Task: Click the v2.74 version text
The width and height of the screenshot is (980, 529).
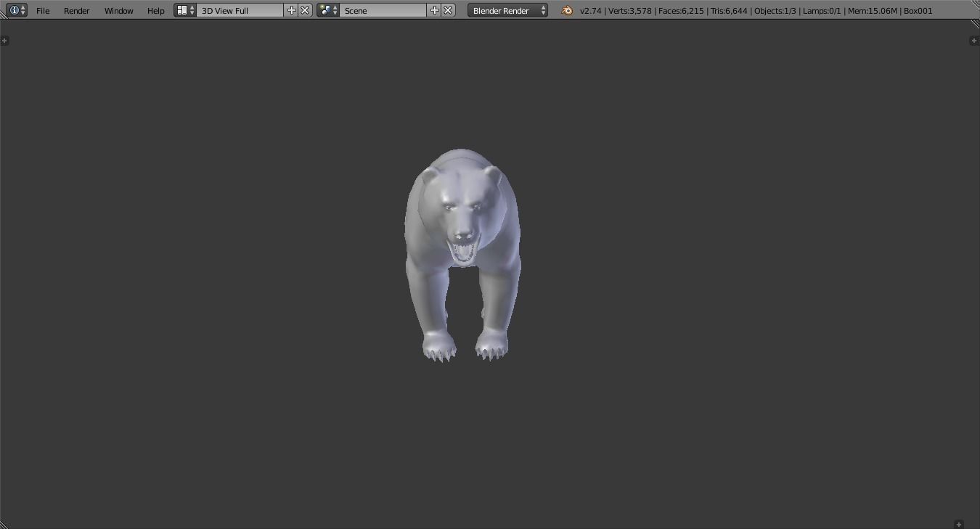Action: [x=590, y=11]
